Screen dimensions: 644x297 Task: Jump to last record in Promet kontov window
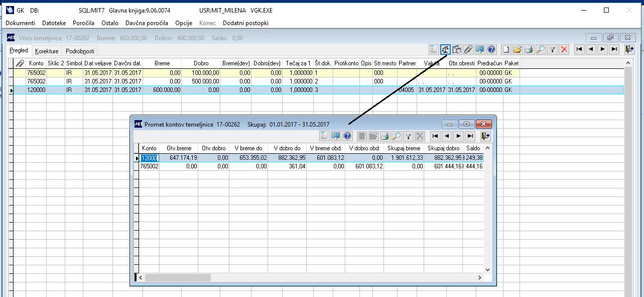click(470, 136)
